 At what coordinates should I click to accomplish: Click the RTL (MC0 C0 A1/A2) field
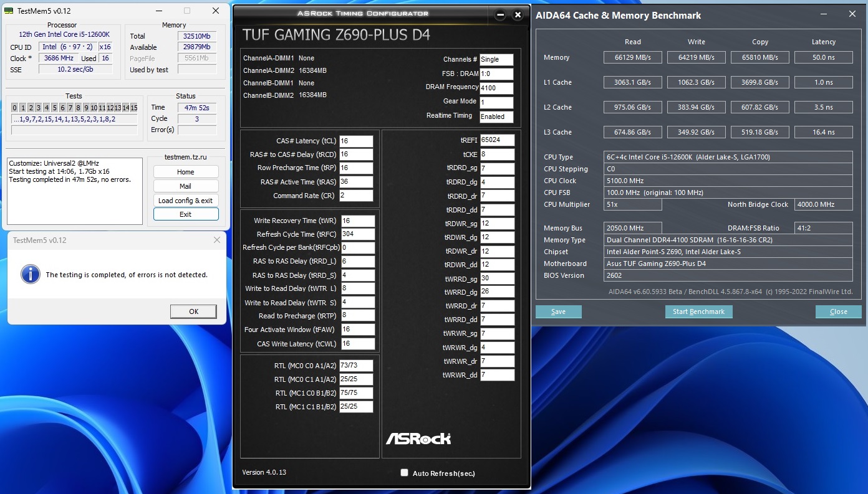click(x=356, y=366)
